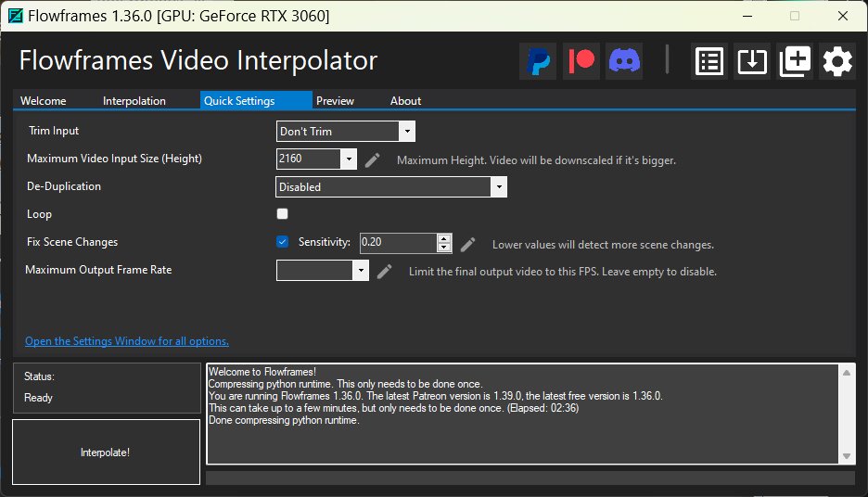Open the model downloader icon

[752, 61]
